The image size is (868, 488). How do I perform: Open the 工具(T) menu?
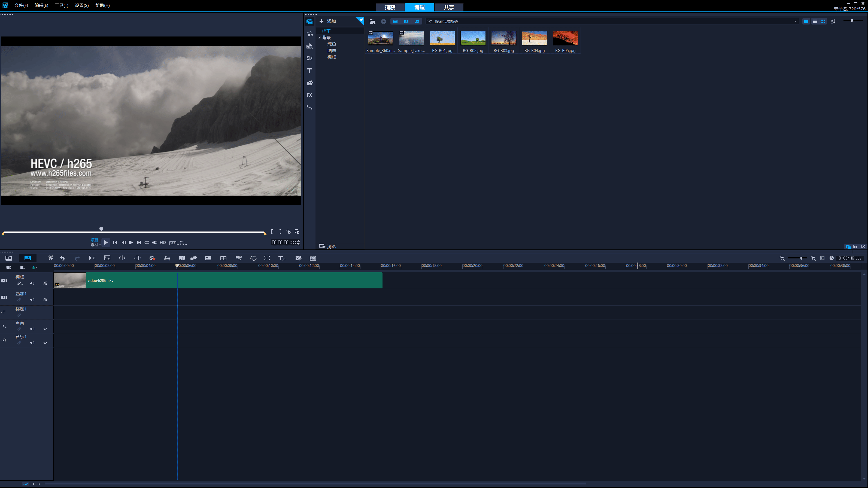[61, 5]
